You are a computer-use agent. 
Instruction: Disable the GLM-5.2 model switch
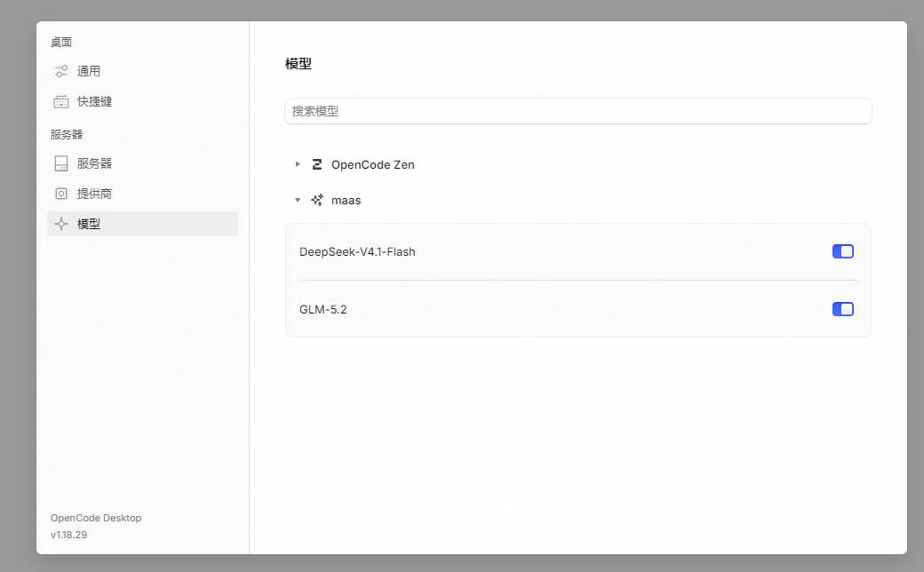point(842,309)
